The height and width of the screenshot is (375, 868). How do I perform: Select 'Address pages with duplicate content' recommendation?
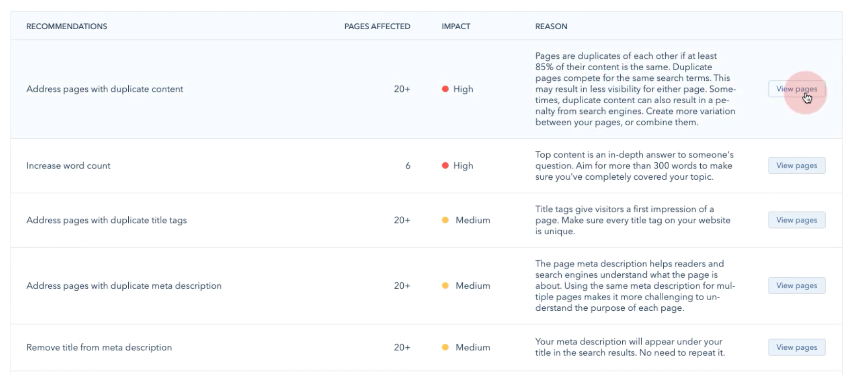pos(105,89)
